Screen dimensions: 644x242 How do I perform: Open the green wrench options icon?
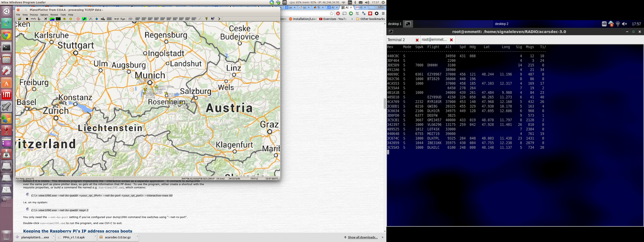[x=84, y=19]
